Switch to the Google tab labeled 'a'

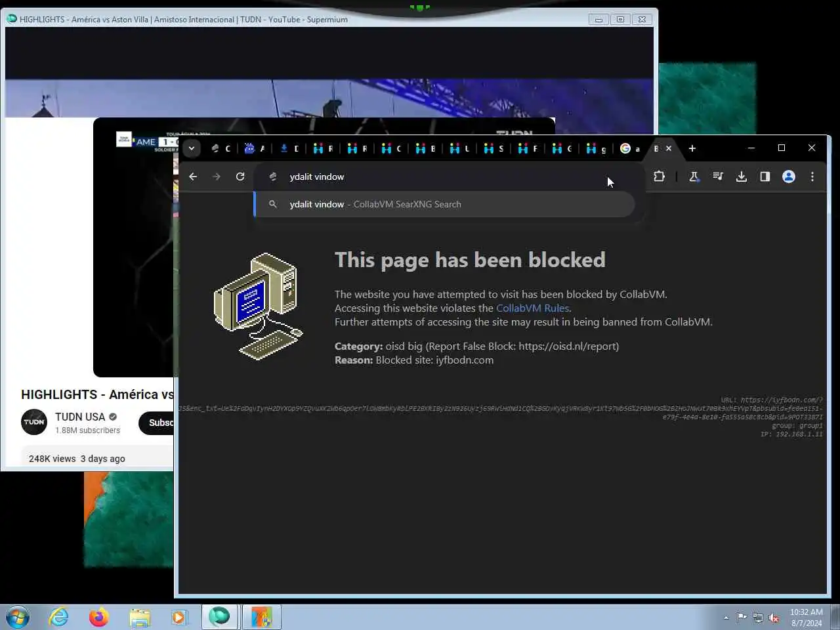click(630, 148)
